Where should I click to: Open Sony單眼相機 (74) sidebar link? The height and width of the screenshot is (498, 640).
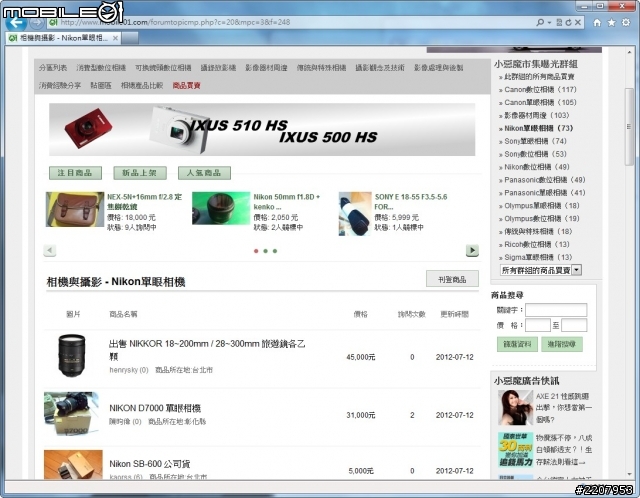(536, 141)
